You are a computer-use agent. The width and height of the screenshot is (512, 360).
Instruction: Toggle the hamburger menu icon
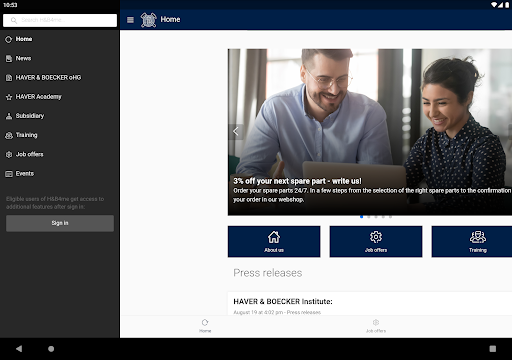[130, 20]
